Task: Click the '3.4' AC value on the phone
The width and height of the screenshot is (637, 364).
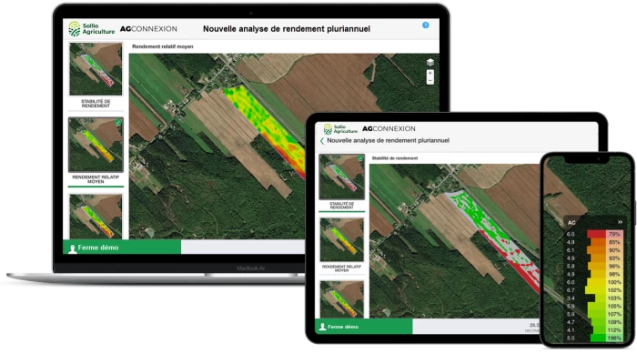Action: point(571,298)
